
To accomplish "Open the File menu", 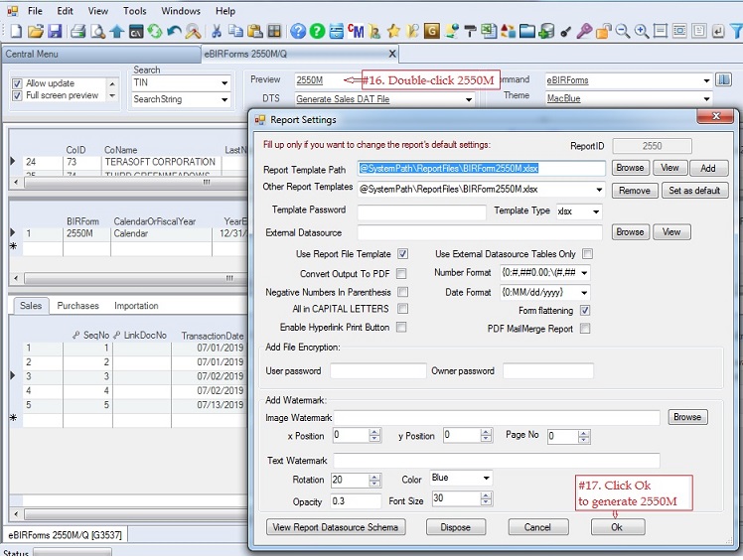I will click(35, 10).
